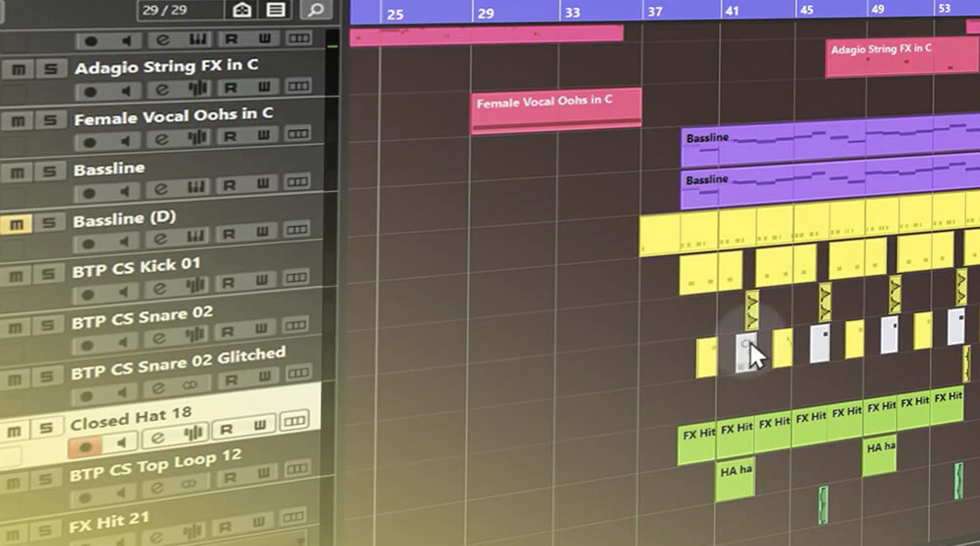Select the FX Hit 21 track name
The width and height of the screenshot is (980, 546).
[x=109, y=522]
